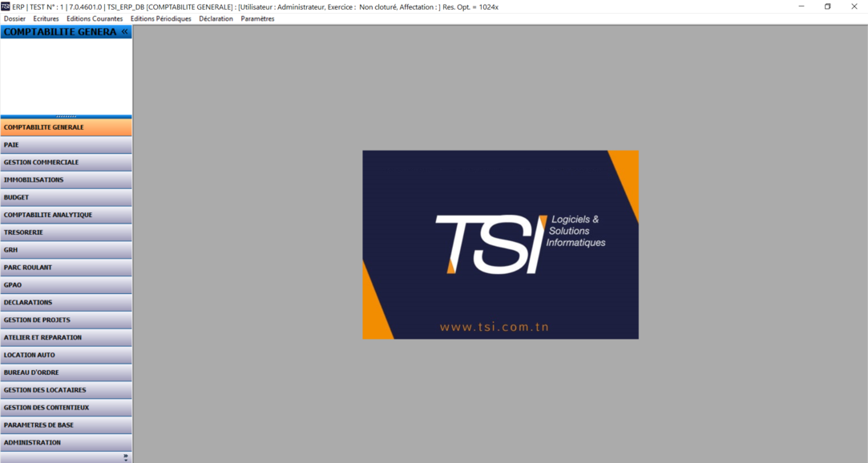Open the GPAO module
Image resolution: width=868 pixels, height=463 pixels.
[x=66, y=285]
